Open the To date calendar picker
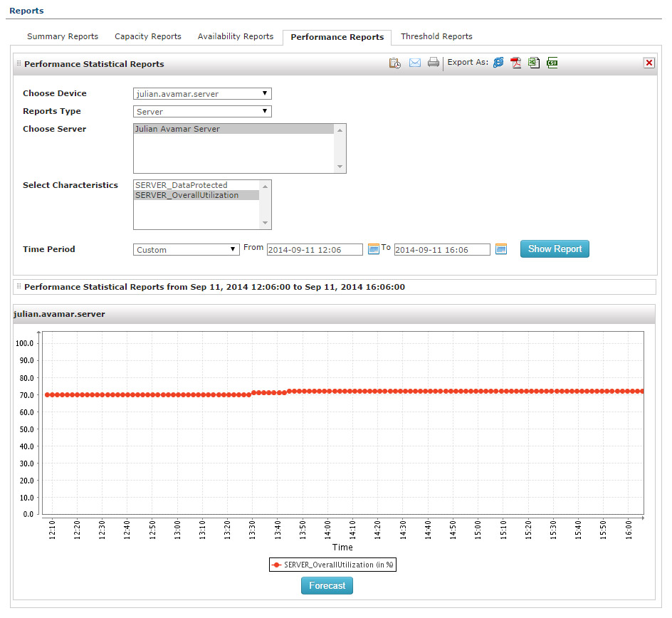Viewport: 672px width, 618px height. (500, 248)
